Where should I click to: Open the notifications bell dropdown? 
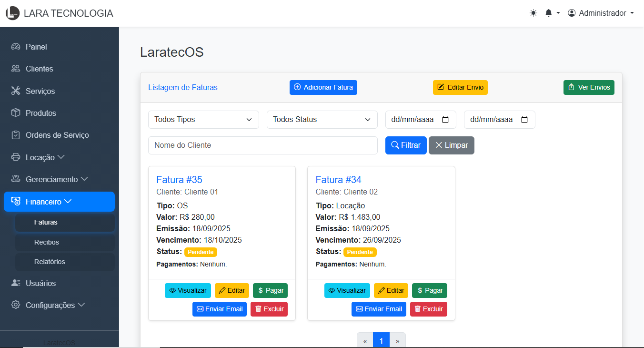click(552, 13)
